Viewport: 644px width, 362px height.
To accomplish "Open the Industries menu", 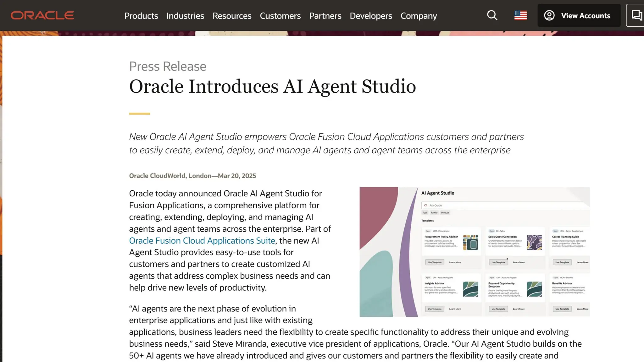I will coord(185,16).
